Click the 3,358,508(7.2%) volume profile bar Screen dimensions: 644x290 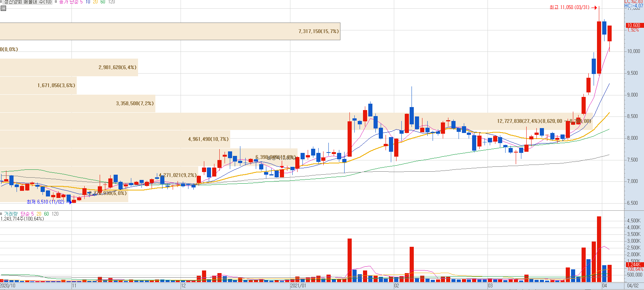(77, 103)
